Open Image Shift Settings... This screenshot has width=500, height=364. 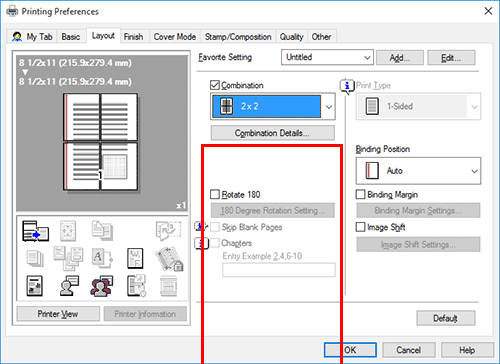(x=418, y=244)
